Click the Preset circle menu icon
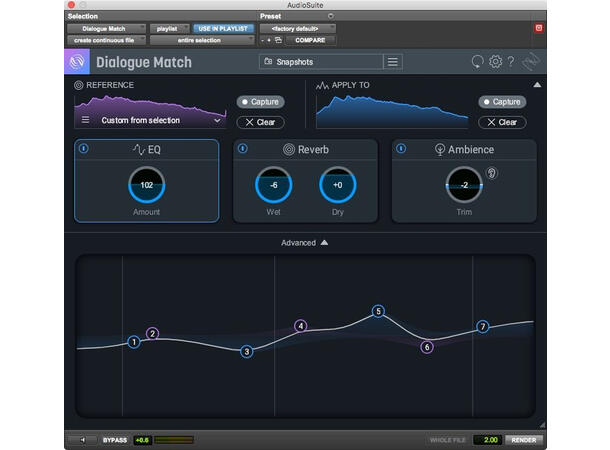The height and width of the screenshot is (450, 610). [330, 16]
